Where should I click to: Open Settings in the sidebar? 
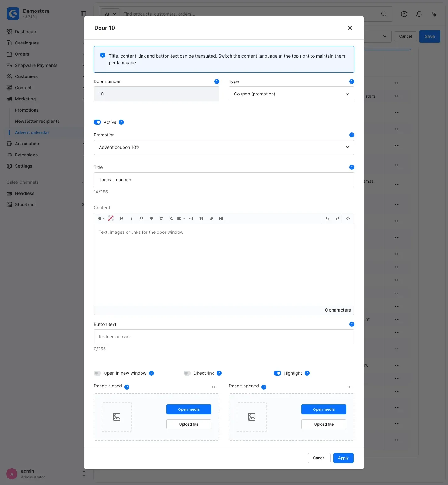point(24,166)
